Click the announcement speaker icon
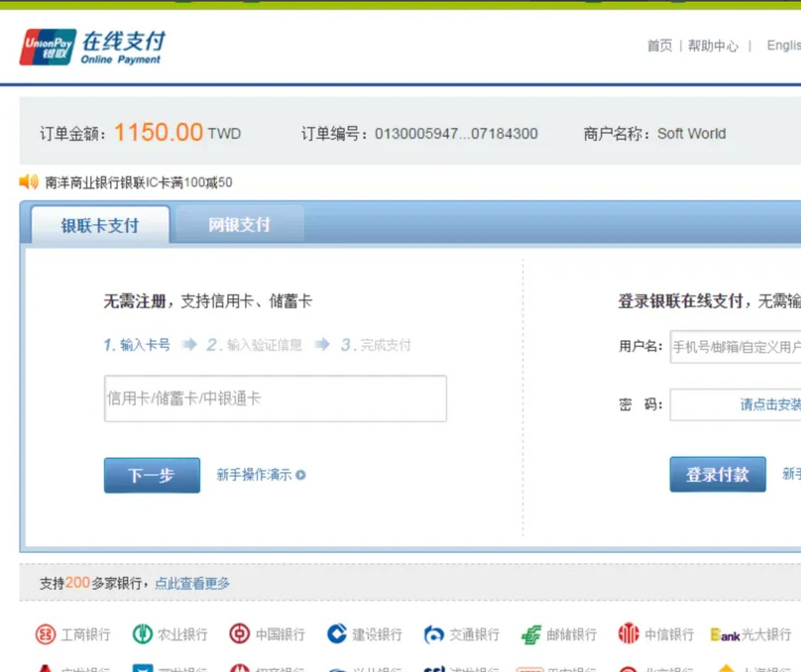801x672 pixels. pyautogui.click(x=27, y=182)
